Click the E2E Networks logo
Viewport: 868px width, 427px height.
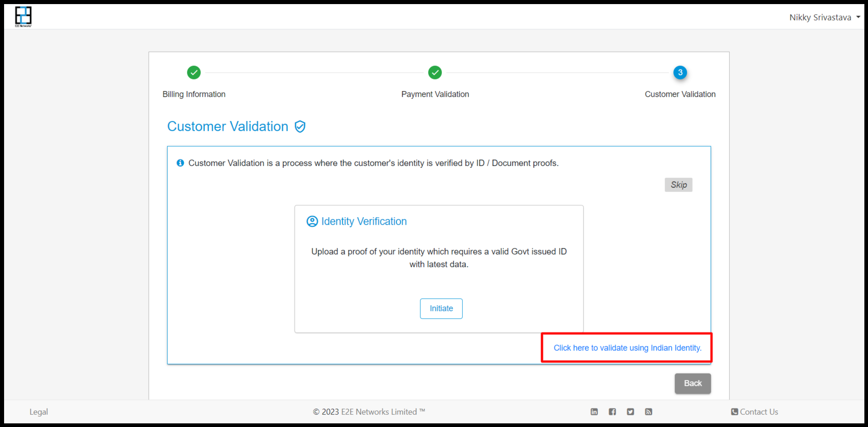pos(23,17)
